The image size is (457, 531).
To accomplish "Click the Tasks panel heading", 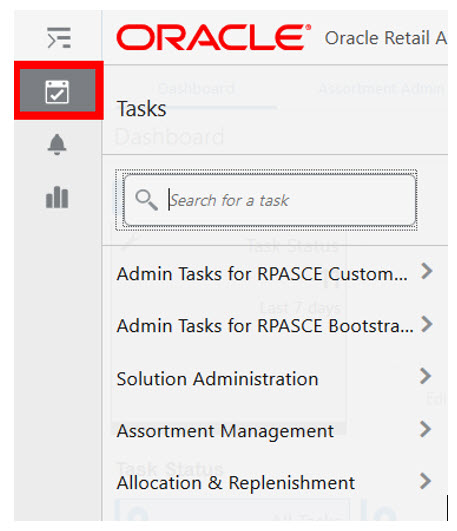I will (x=142, y=109).
